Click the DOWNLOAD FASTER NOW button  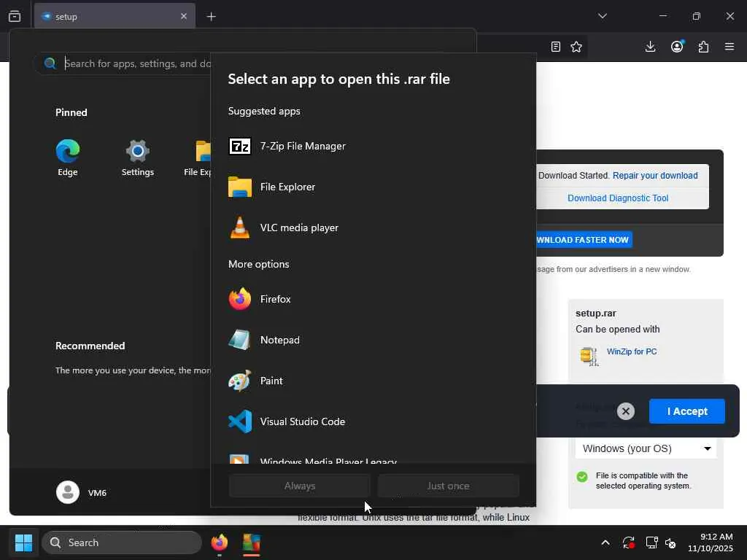[584, 240]
